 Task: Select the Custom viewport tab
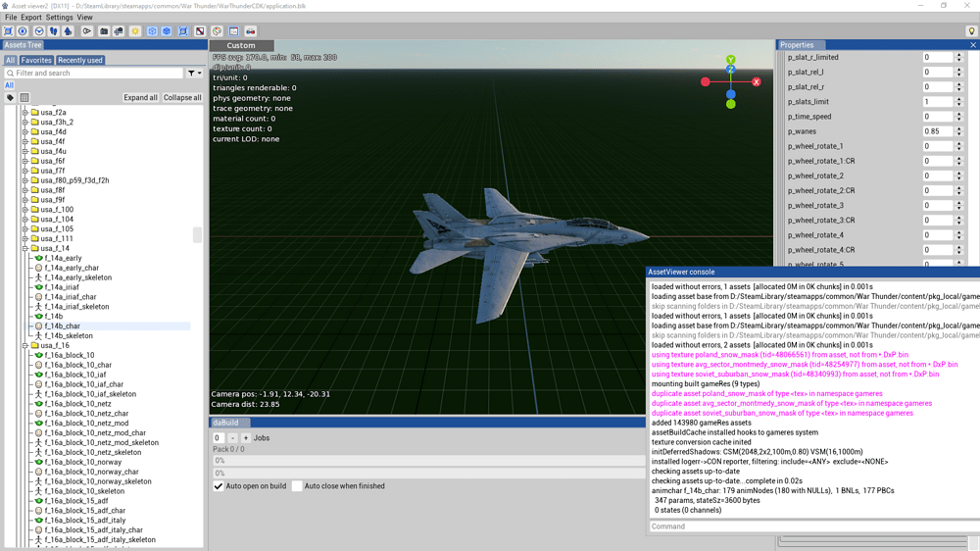point(241,46)
